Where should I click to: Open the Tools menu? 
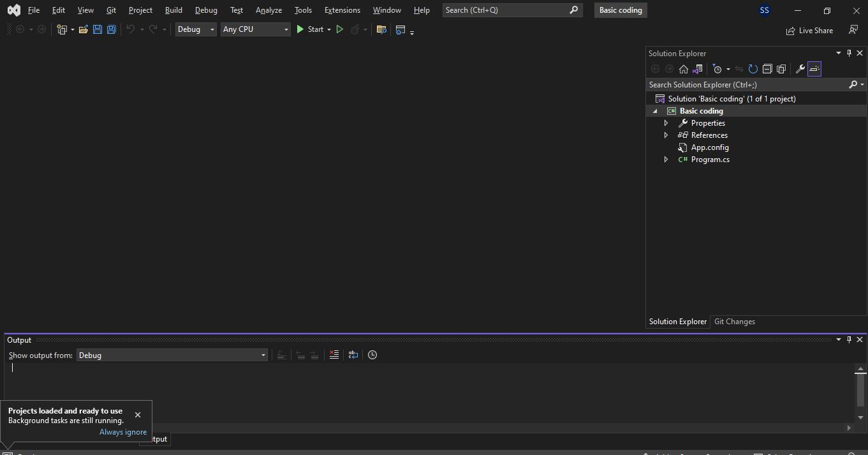(x=303, y=10)
